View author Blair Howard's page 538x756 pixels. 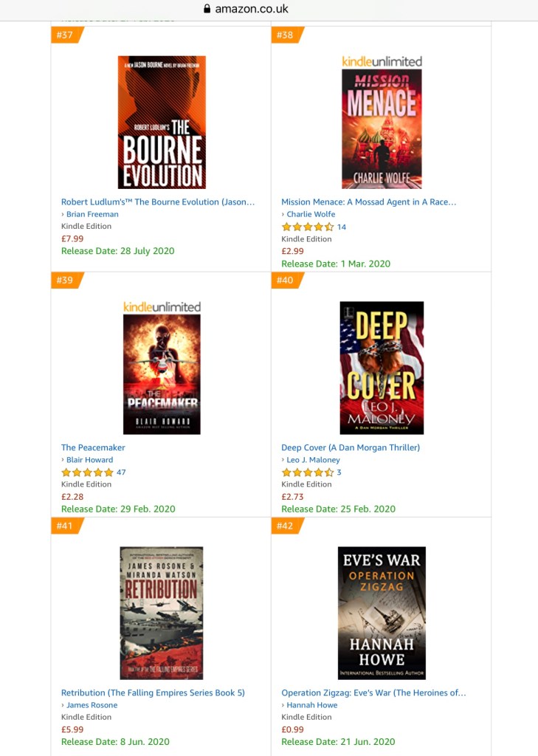point(90,460)
